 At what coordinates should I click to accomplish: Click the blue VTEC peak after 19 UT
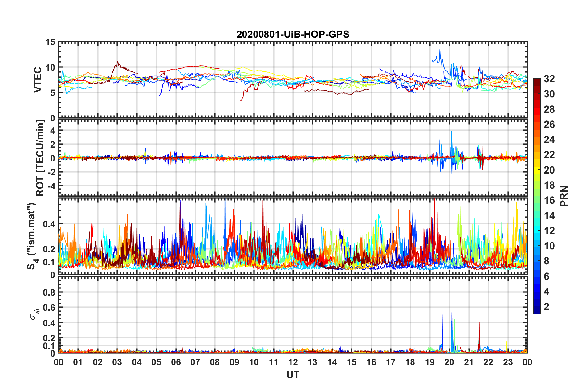(x=440, y=50)
